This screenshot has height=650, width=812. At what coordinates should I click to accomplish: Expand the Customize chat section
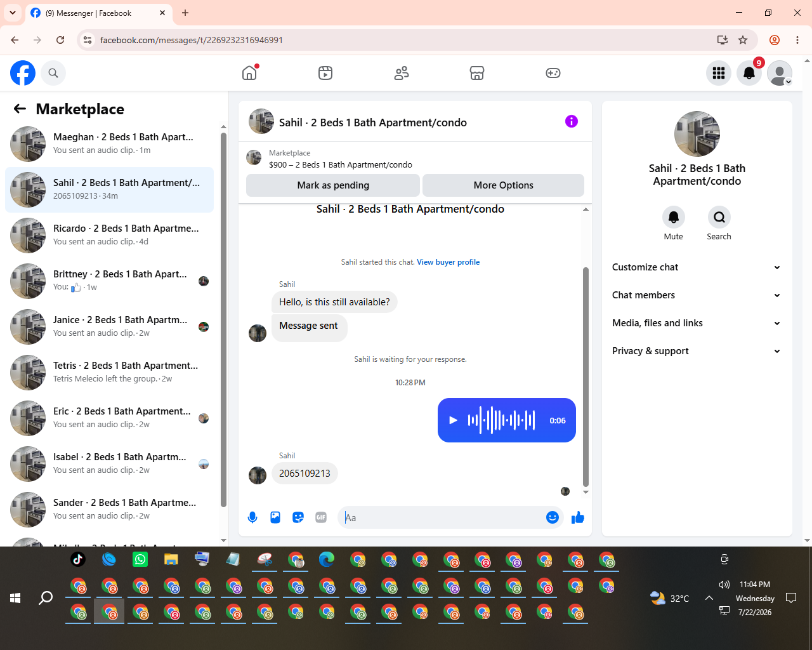pyautogui.click(x=697, y=267)
